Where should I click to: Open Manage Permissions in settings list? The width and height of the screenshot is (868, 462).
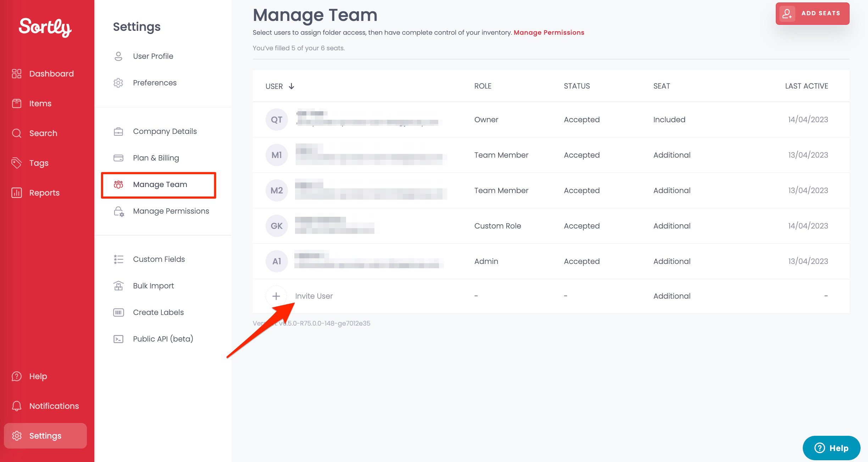tap(171, 211)
